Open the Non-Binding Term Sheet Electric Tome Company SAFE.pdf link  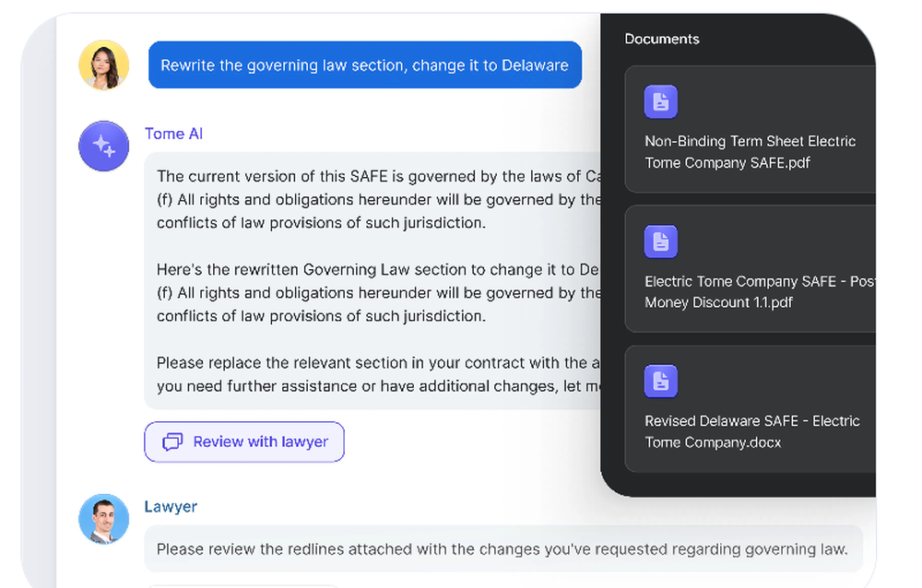pos(751,151)
